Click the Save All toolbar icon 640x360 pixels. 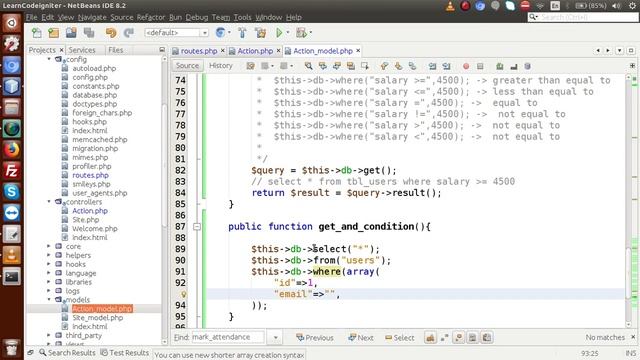pos(89,33)
